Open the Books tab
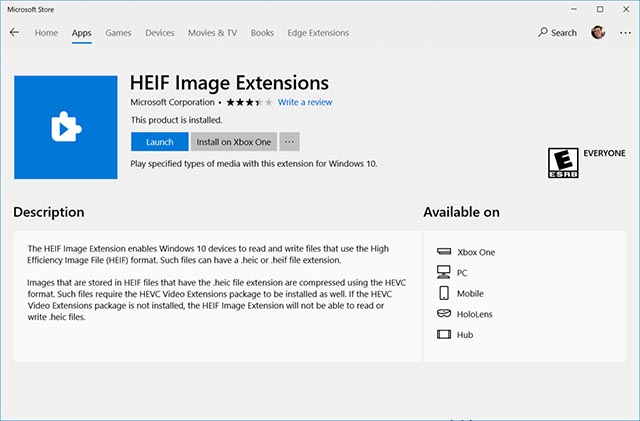 (x=262, y=33)
